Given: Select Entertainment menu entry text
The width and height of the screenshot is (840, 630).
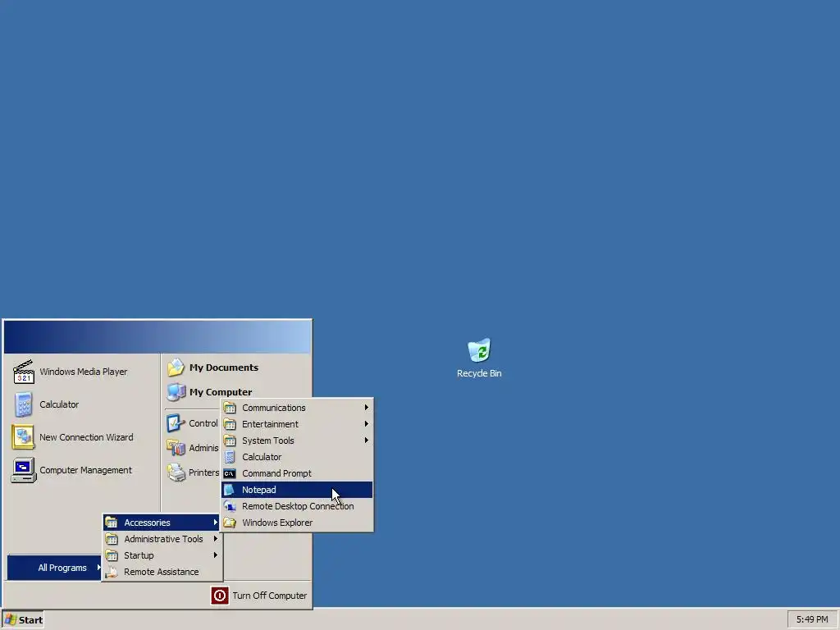Looking at the screenshot, I should coord(270,424).
